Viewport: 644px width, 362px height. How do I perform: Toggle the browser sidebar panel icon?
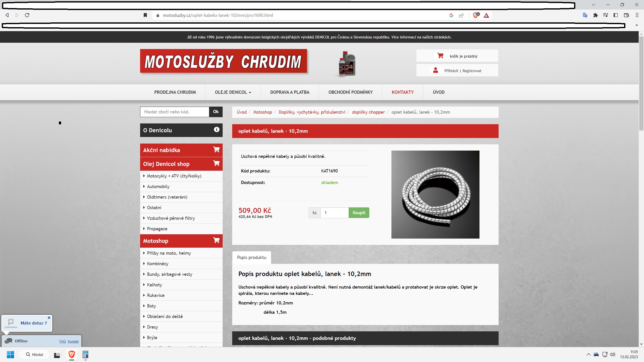point(616,15)
